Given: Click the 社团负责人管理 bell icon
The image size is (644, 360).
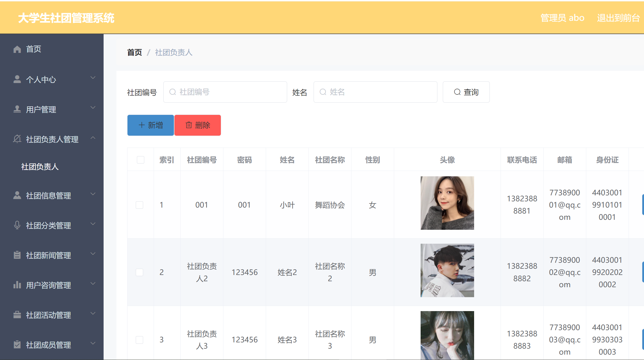Looking at the screenshot, I should (17, 139).
